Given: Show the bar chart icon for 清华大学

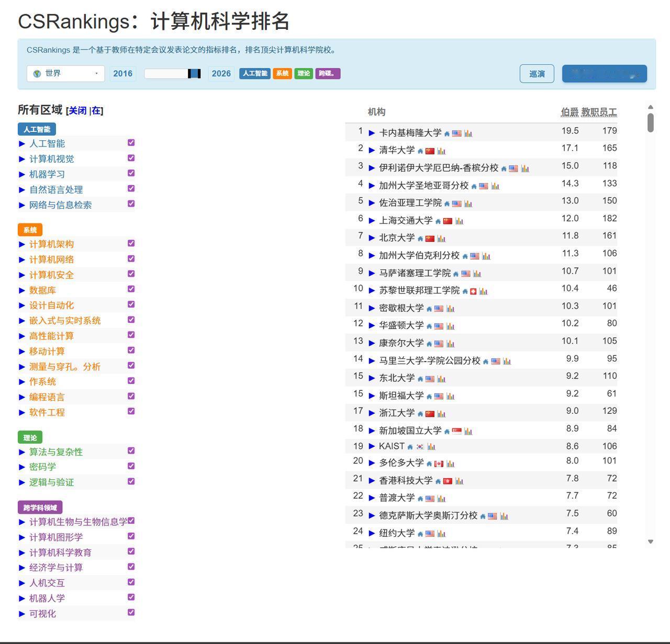Looking at the screenshot, I should (x=441, y=151).
